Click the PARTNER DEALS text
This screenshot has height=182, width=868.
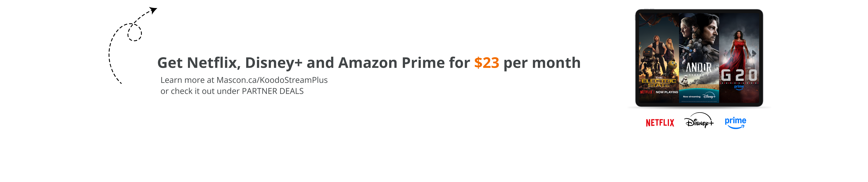click(x=273, y=91)
